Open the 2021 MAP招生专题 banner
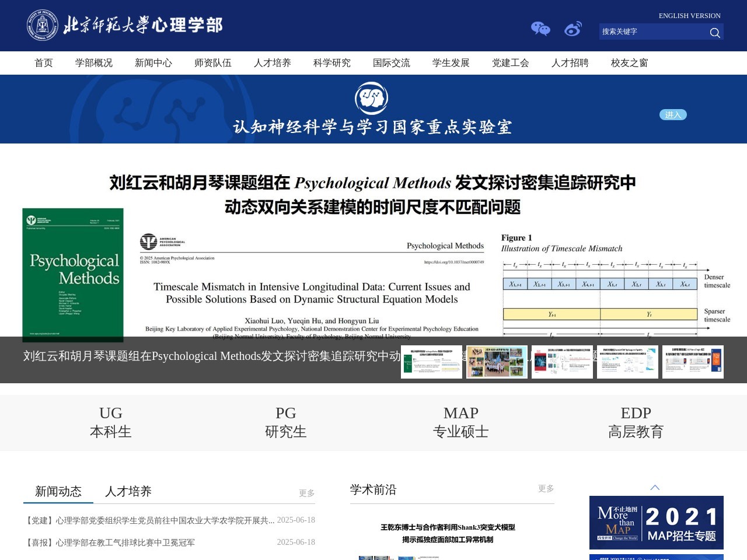The height and width of the screenshot is (560, 747). point(657,523)
